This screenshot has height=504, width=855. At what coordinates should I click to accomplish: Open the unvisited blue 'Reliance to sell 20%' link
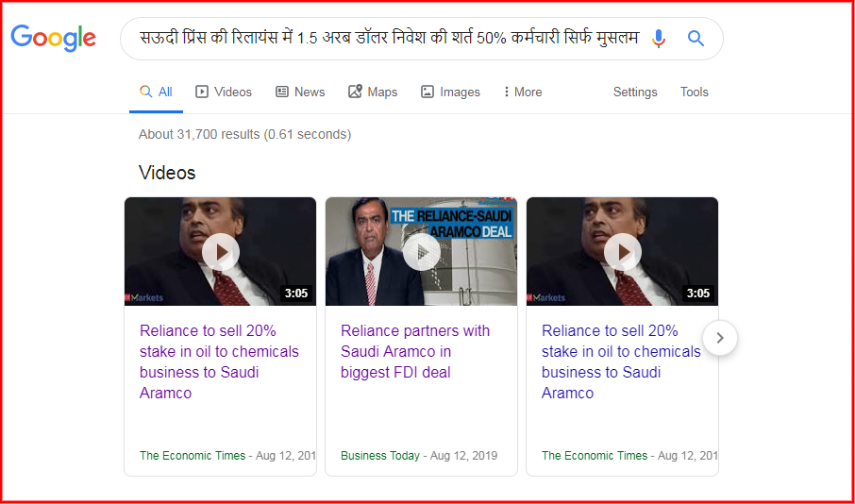pos(621,361)
